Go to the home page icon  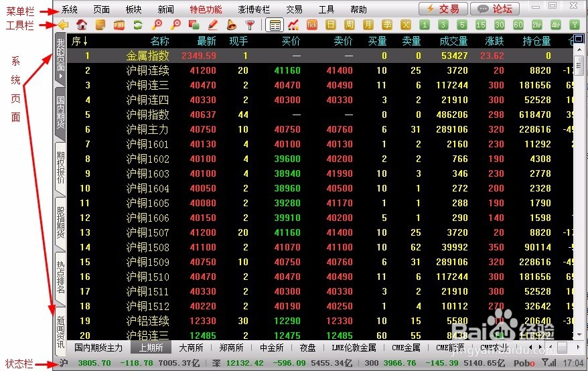[x=82, y=25]
